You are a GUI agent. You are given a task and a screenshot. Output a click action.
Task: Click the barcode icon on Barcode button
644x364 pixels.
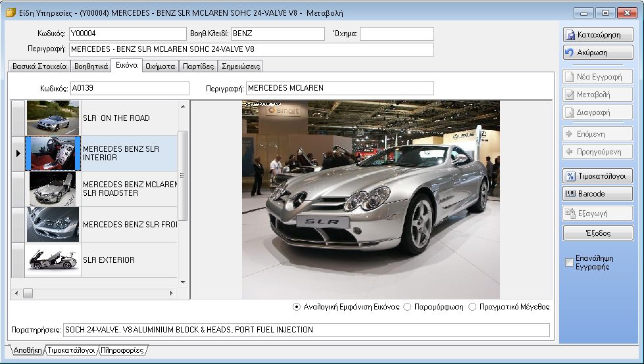[570, 194]
